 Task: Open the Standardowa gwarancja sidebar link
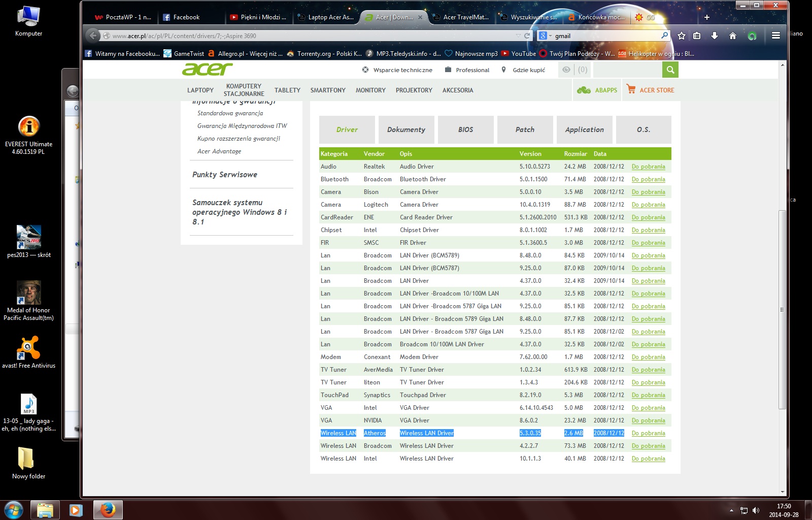pyautogui.click(x=230, y=113)
